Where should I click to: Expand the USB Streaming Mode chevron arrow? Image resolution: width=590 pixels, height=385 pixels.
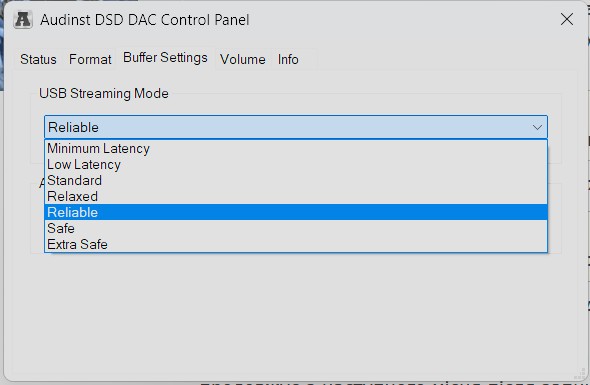(537, 128)
